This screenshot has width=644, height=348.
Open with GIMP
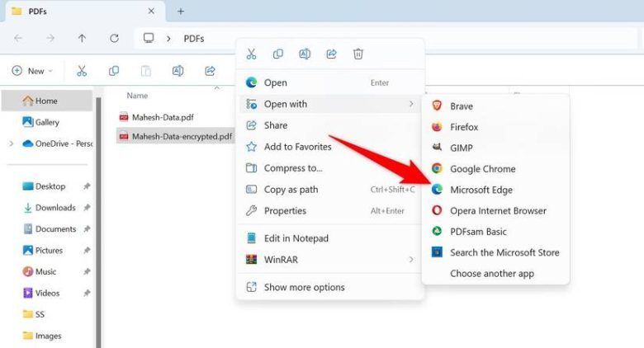point(495,148)
